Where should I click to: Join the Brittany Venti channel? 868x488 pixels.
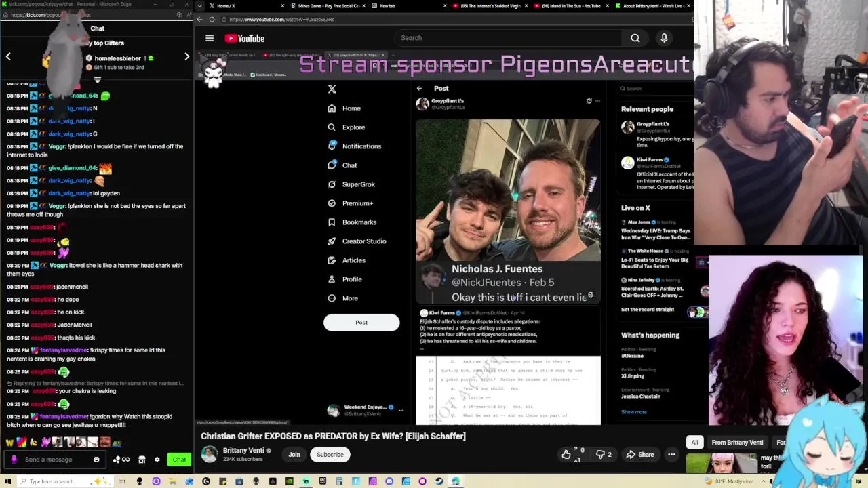[294, 455]
